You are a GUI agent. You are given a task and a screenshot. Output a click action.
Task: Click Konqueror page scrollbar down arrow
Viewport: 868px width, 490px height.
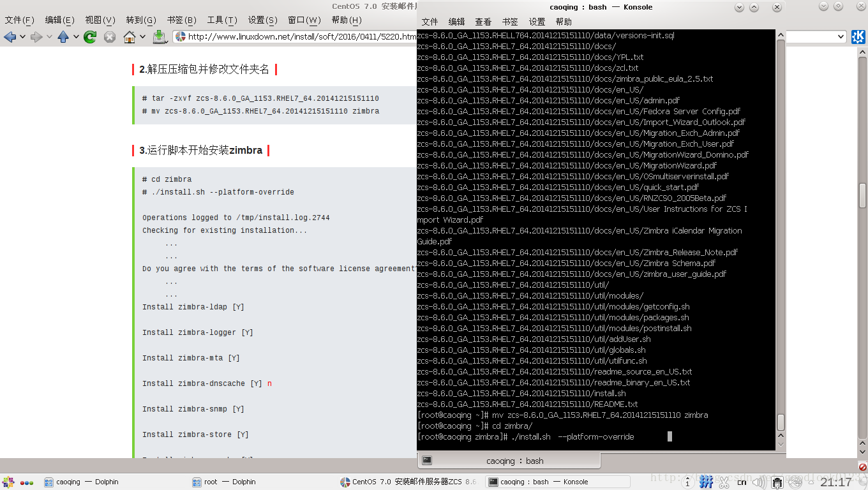(862, 452)
